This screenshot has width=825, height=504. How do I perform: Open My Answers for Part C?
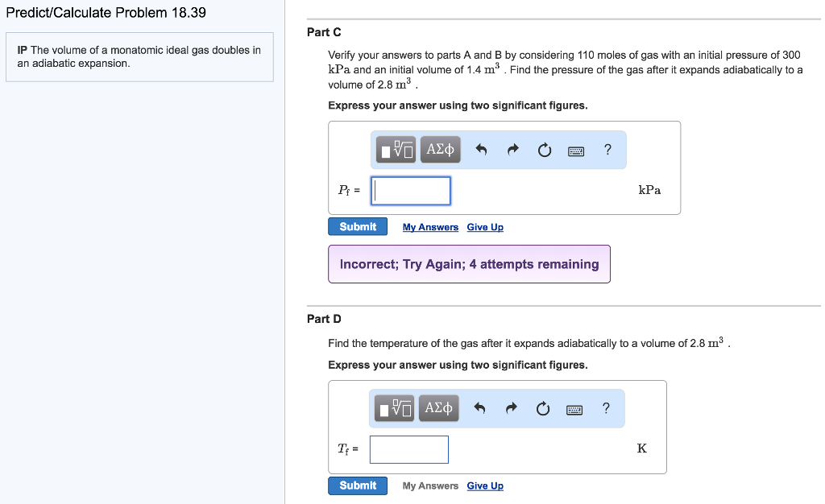click(430, 227)
